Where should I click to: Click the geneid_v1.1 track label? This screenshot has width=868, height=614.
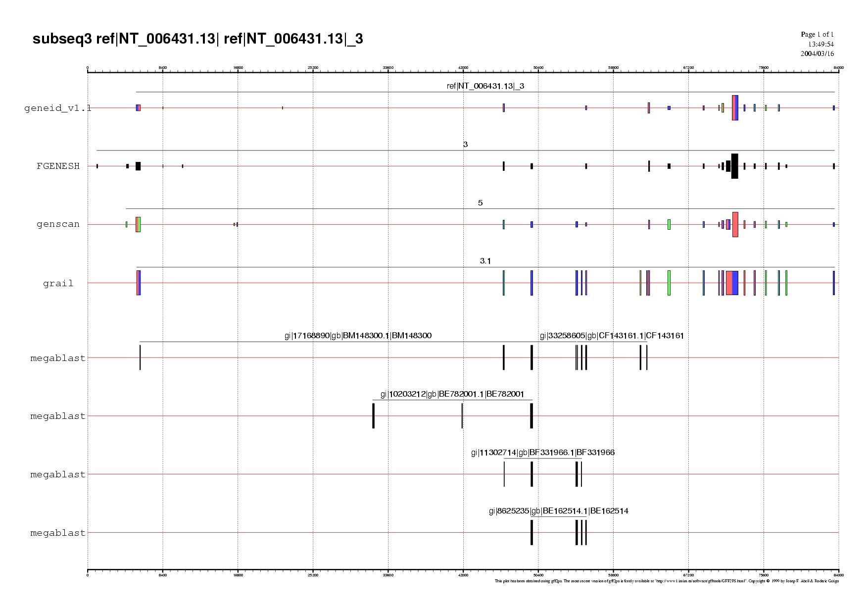[57, 108]
